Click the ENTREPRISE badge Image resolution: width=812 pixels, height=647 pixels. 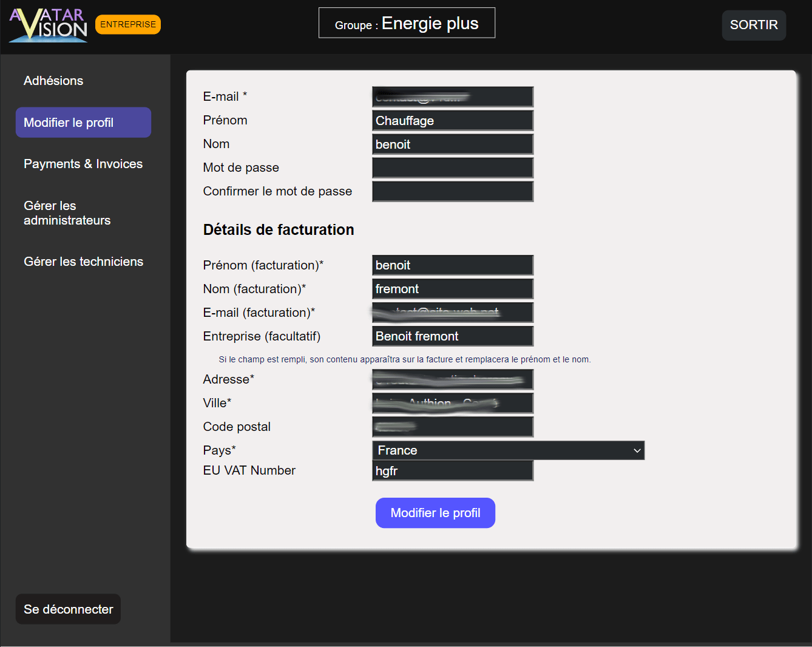click(x=128, y=24)
